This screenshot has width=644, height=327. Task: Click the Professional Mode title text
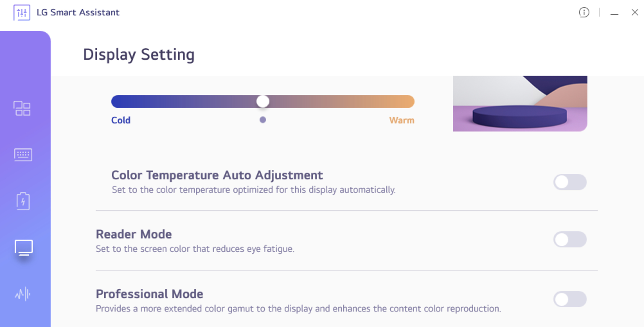(x=149, y=294)
